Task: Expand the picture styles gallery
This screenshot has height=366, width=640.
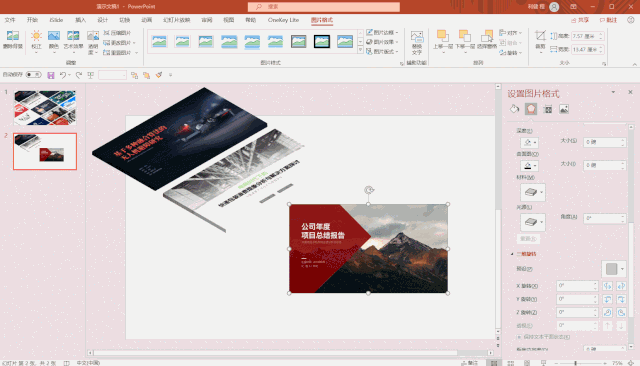Action: [360, 51]
